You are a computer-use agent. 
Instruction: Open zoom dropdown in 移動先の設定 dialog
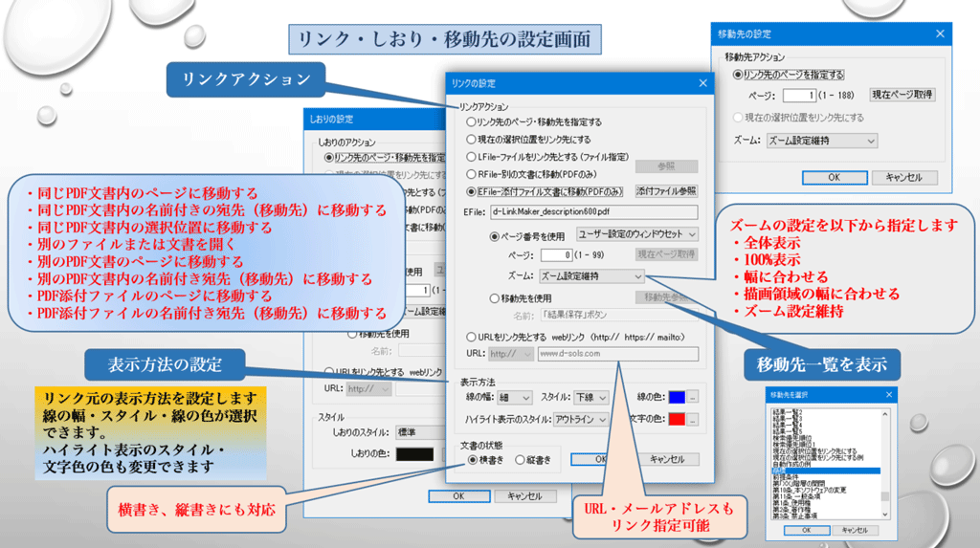820,141
